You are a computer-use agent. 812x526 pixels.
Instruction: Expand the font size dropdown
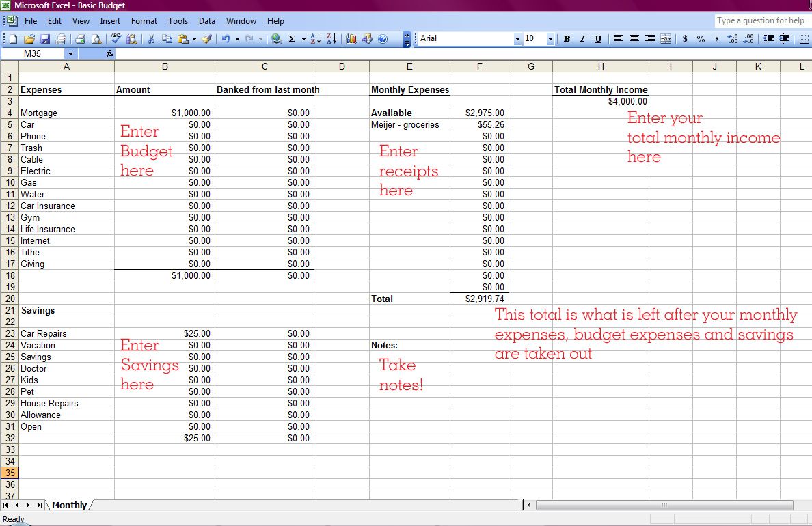[x=550, y=39]
